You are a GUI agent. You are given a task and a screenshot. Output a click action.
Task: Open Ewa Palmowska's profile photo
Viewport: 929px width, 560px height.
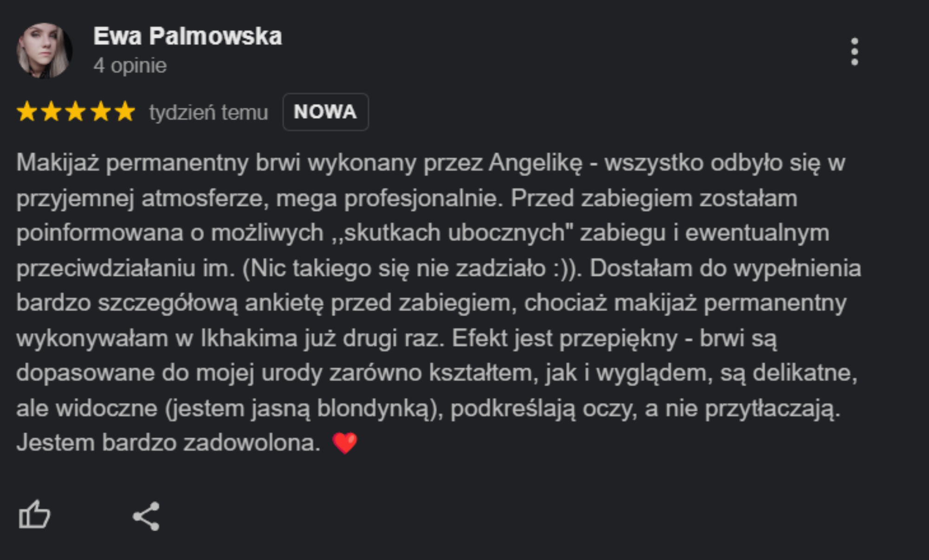pyautogui.click(x=45, y=51)
